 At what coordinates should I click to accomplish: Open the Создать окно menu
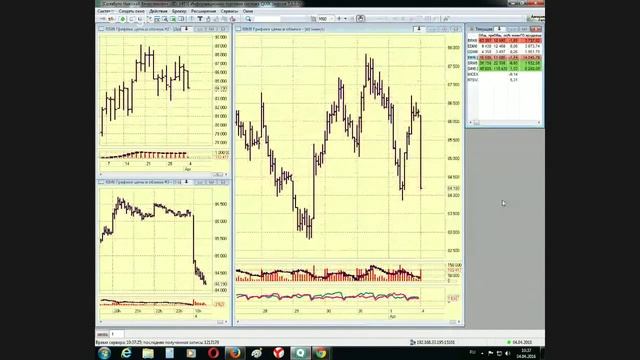(131, 11)
